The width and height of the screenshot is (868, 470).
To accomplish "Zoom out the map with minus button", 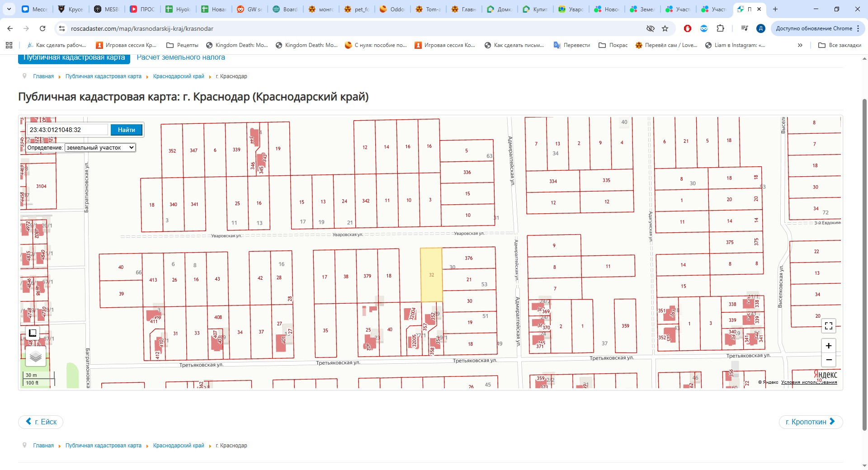I will [x=828, y=360].
